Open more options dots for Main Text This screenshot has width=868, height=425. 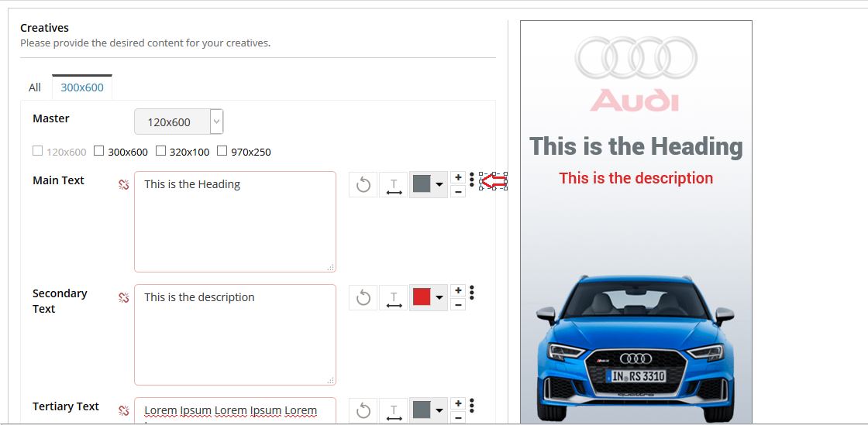pyautogui.click(x=472, y=179)
